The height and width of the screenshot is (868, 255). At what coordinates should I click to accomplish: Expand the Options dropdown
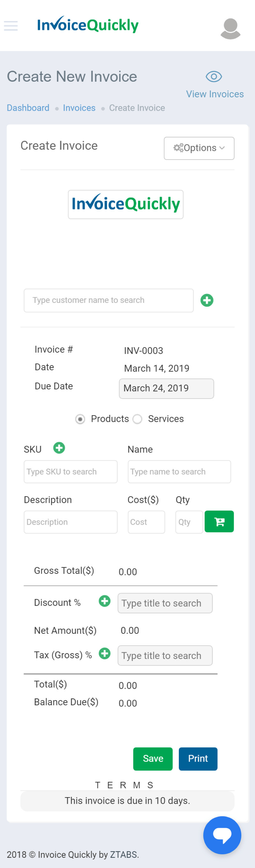(x=199, y=148)
